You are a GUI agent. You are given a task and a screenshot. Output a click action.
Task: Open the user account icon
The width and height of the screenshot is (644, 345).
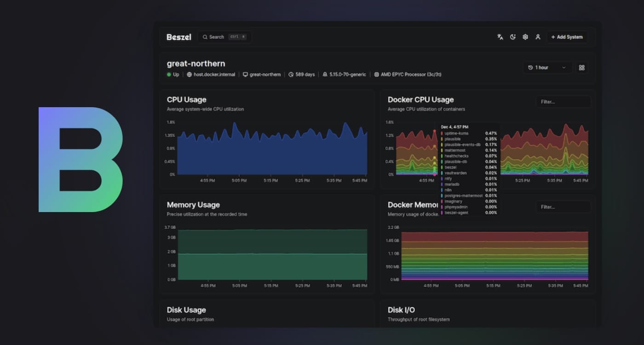click(538, 37)
